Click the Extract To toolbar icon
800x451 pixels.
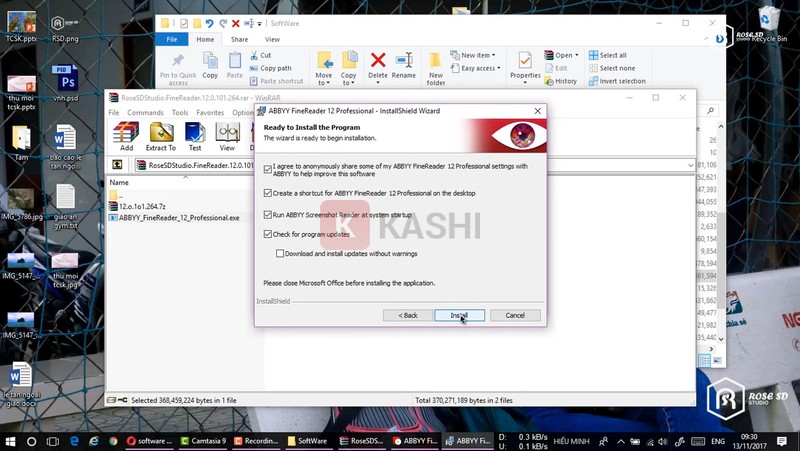point(160,135)
